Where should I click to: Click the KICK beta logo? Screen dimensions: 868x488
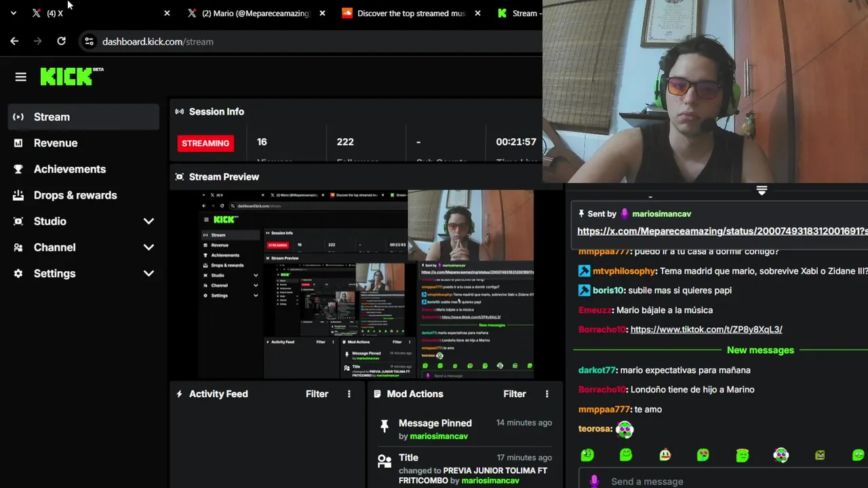71,77
